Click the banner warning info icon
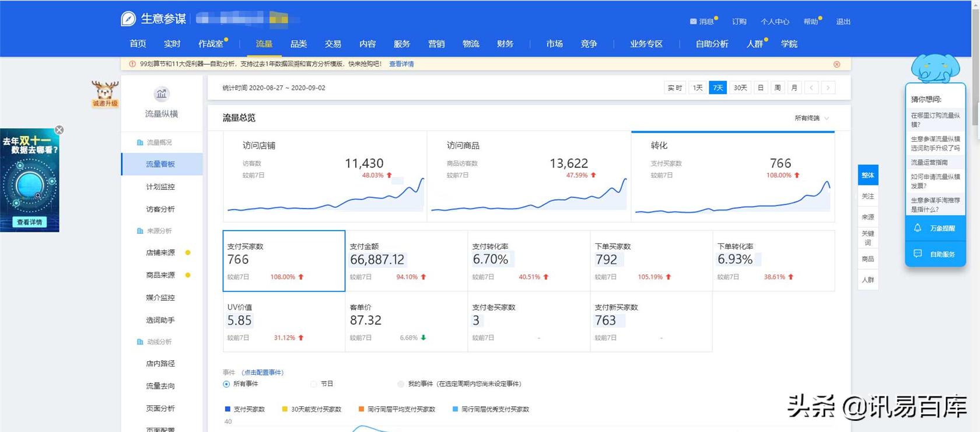980x432 pixels. (x=132, y=64)
